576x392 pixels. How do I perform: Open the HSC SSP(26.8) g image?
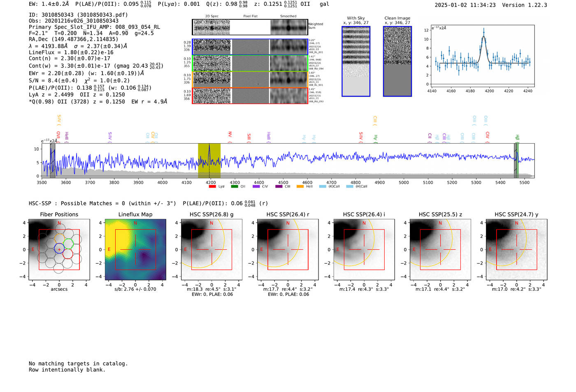tap(211, 250)
